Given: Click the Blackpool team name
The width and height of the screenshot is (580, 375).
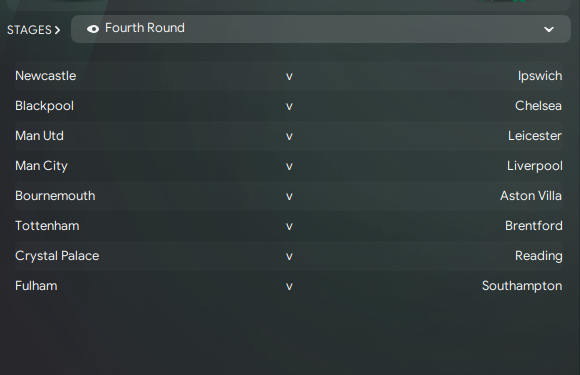Looking at the screenshot, I should click(x=44, y=106).
